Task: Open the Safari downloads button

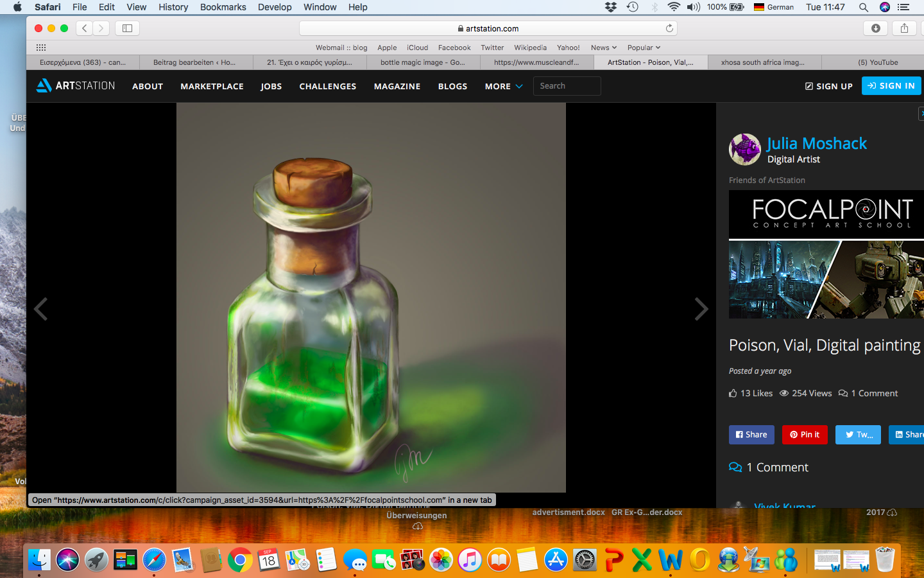Action: pos(875,28)
